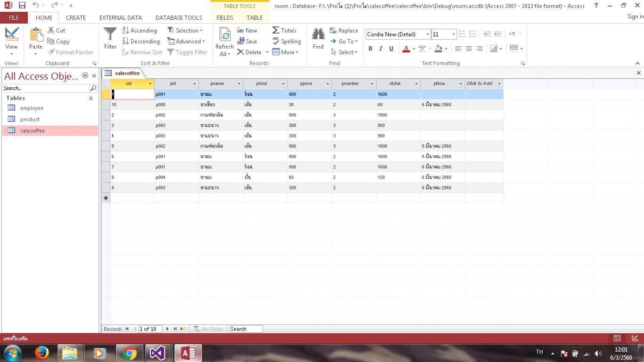Screen dimensions: 644x362
Task: Sort records Ascending
Action: click(140, 30)
